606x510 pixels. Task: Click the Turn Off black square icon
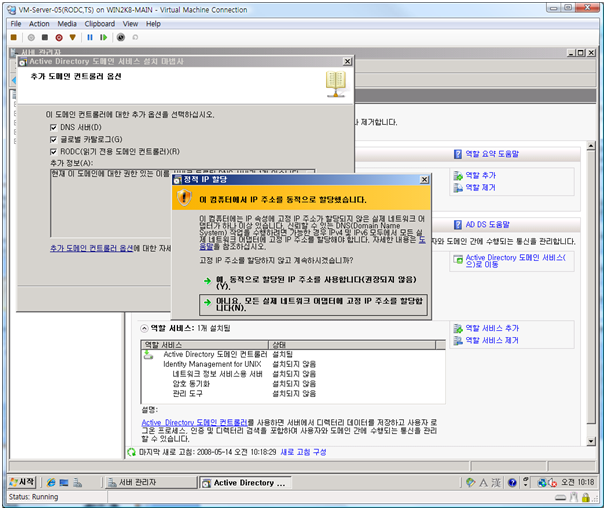45,37
